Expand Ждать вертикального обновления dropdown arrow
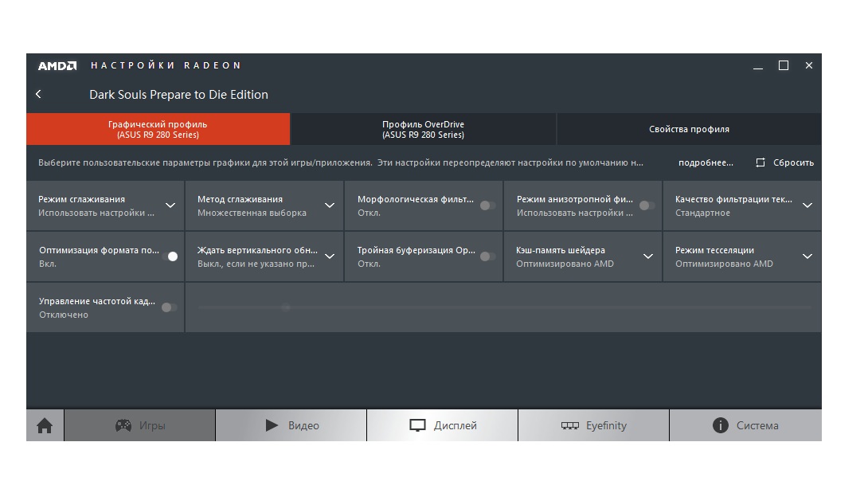This screenshot has height=489, width=868. (x=330, y=256)
